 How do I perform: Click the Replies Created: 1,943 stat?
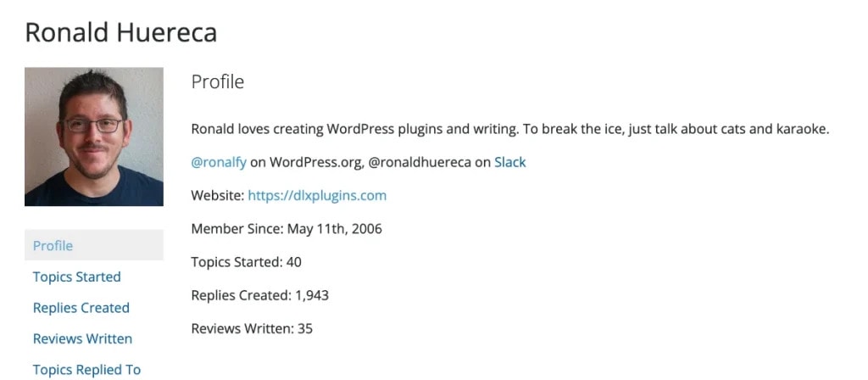pos(260,295)
